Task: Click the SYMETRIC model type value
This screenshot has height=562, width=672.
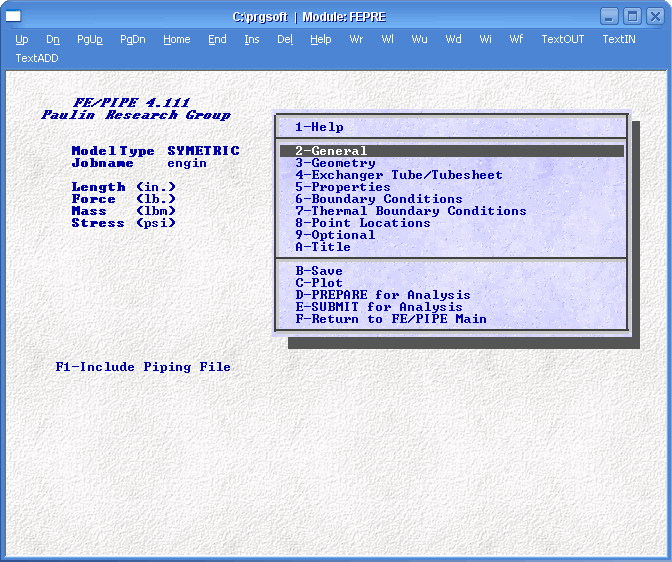Action: click(203, 151)
